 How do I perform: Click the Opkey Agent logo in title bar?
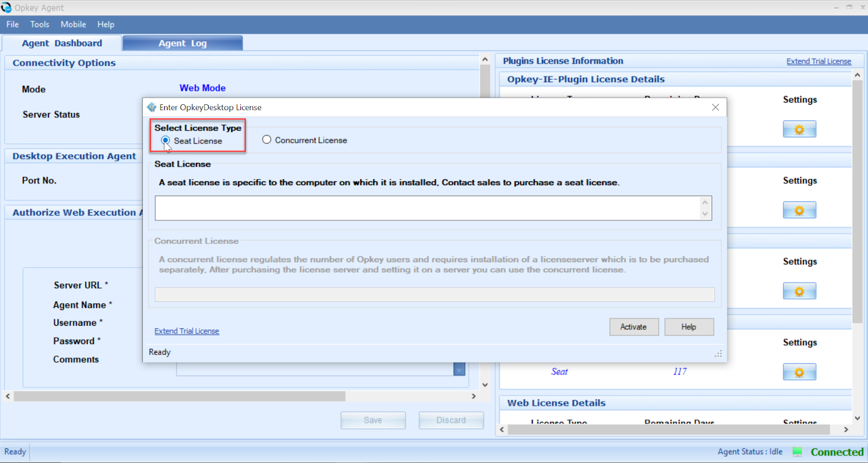7,8
